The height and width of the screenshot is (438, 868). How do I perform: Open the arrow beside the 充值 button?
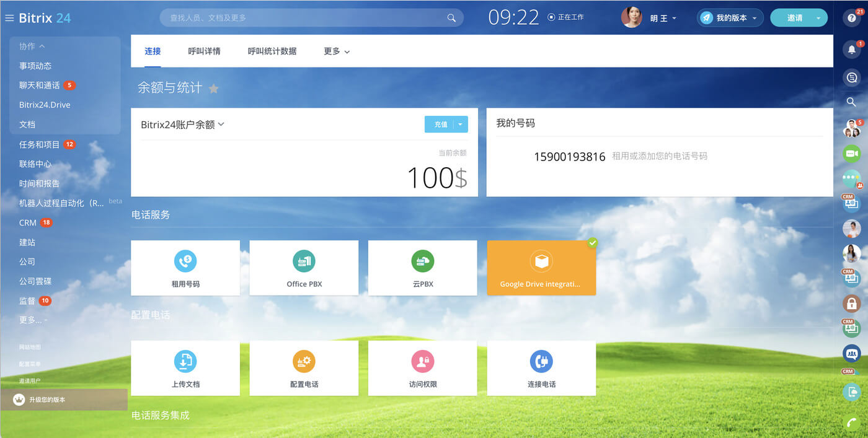tap(461, 125)
